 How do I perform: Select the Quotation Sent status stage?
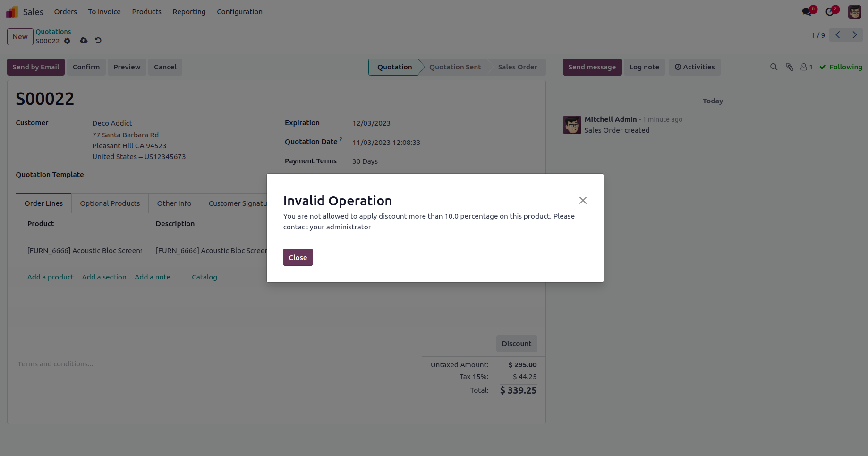(x=455, y=67)
